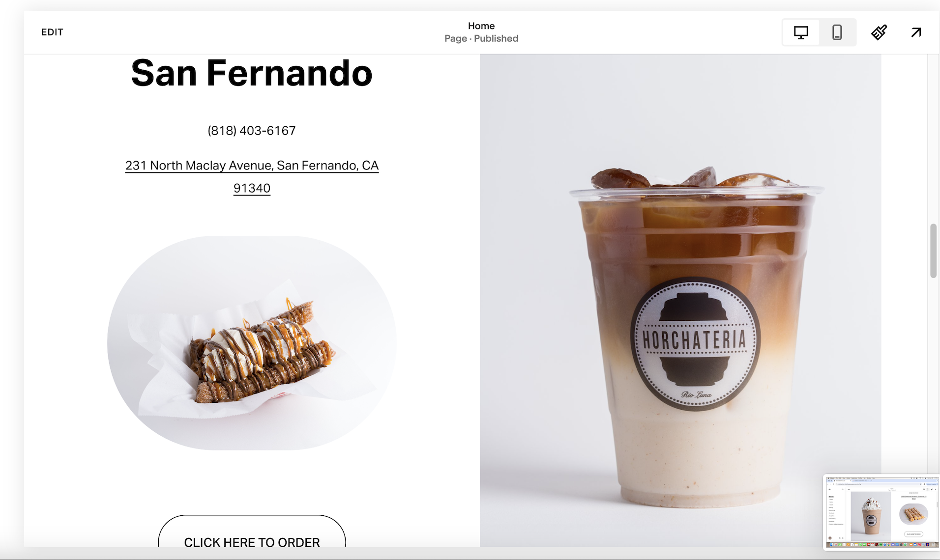Switch to mobile device preview
This screenshot has width=940, height=560.
tap(837, 32)
